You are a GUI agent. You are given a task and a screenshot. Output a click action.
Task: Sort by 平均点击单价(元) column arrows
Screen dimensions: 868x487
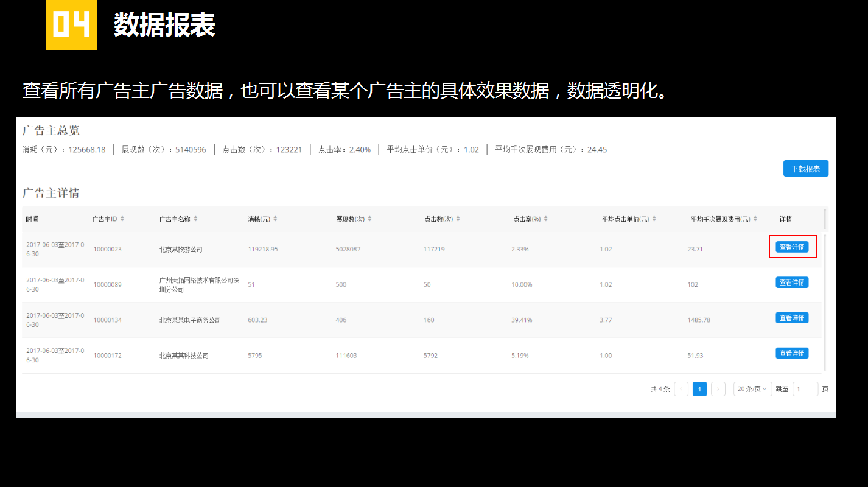click(x=654, y=219)
